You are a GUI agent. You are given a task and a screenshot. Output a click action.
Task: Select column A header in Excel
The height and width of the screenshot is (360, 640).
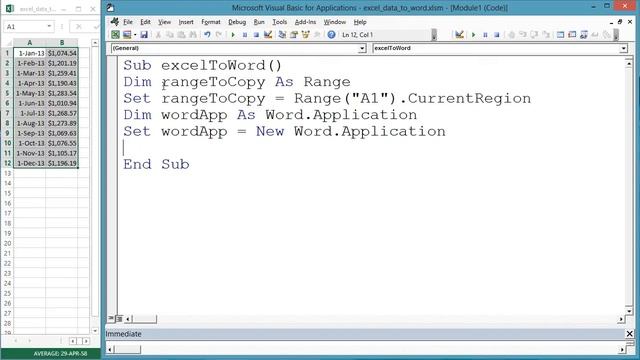tap(29, 42)
